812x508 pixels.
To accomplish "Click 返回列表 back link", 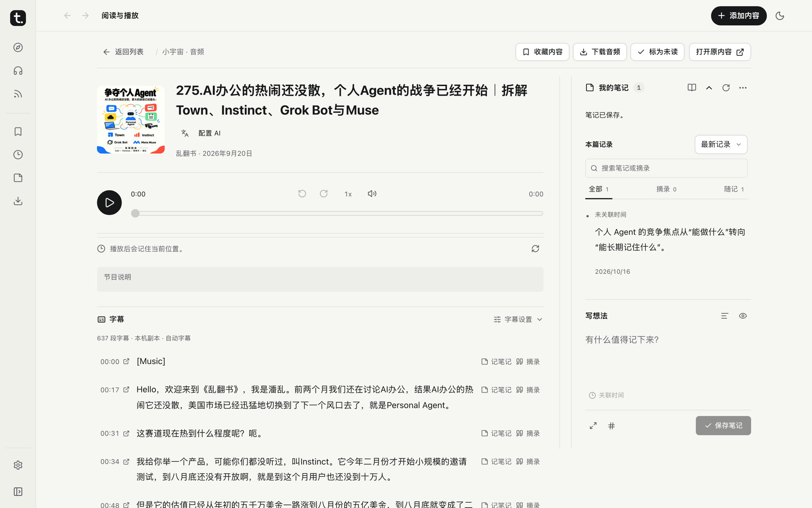I will (x=123, y=52).
